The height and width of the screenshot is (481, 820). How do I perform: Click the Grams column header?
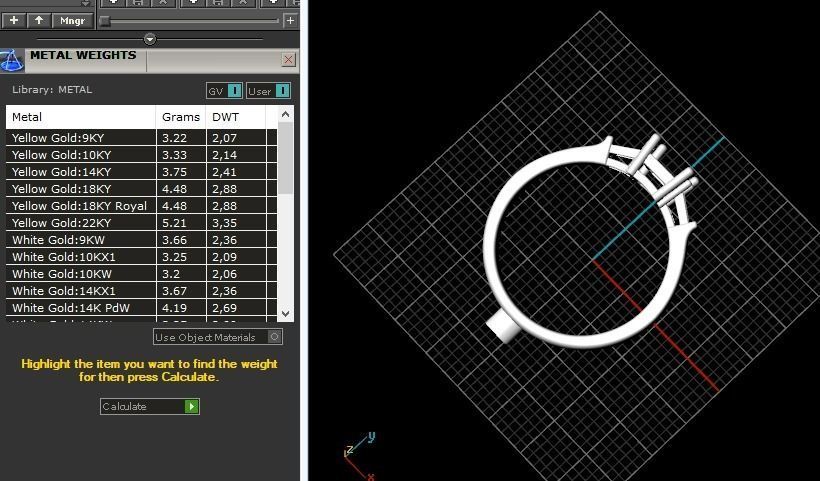(x=181, y=117)
